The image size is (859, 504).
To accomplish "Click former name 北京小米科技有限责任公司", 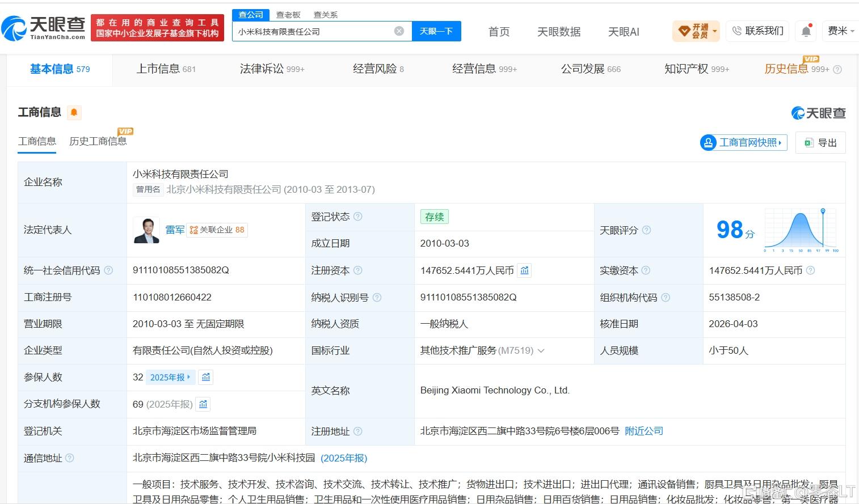I will [224, 189].
